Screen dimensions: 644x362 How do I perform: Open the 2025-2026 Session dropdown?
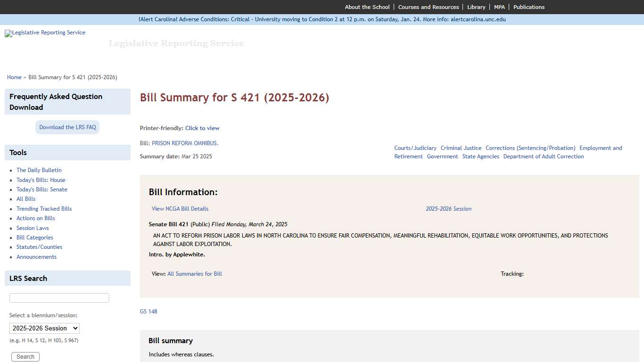coord(44,328)
